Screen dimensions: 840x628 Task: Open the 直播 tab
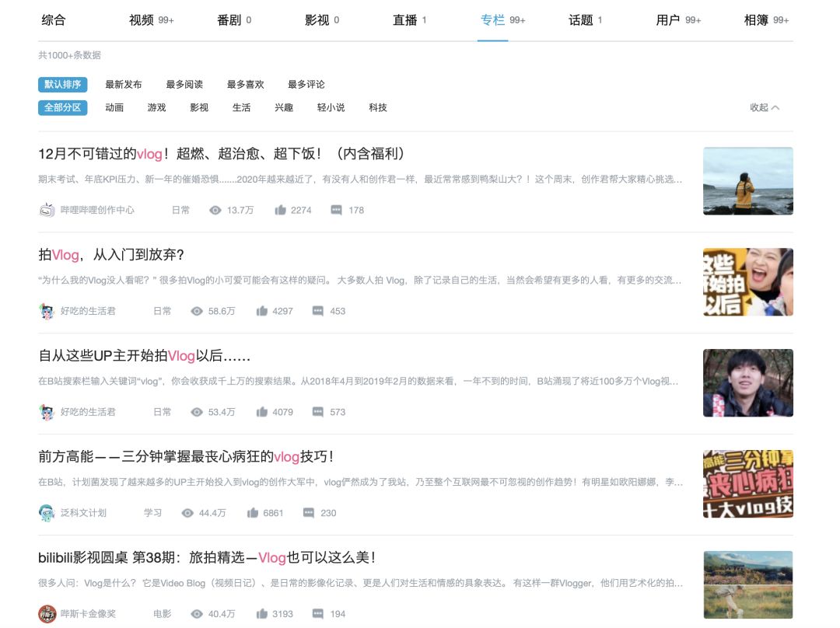pos(409,20)
